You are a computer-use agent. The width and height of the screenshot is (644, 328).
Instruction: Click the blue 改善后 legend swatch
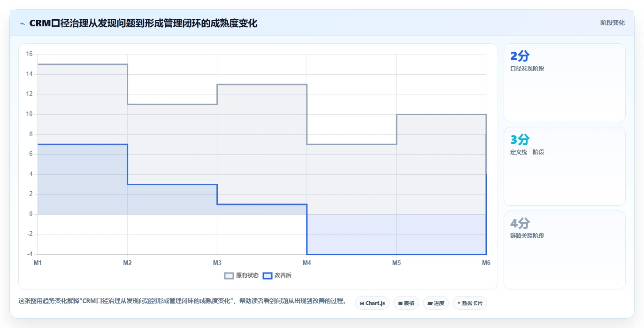pyautogui.click(x=267, y=276)
